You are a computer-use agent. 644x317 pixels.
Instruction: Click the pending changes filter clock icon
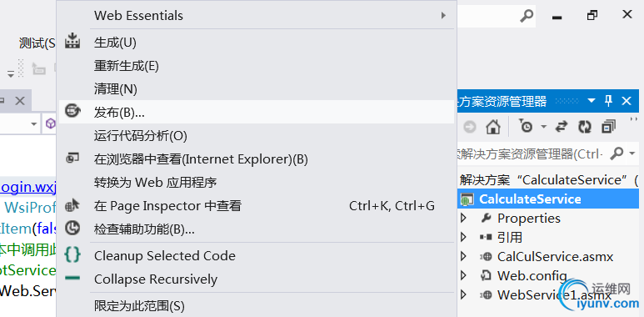[526, 127]
